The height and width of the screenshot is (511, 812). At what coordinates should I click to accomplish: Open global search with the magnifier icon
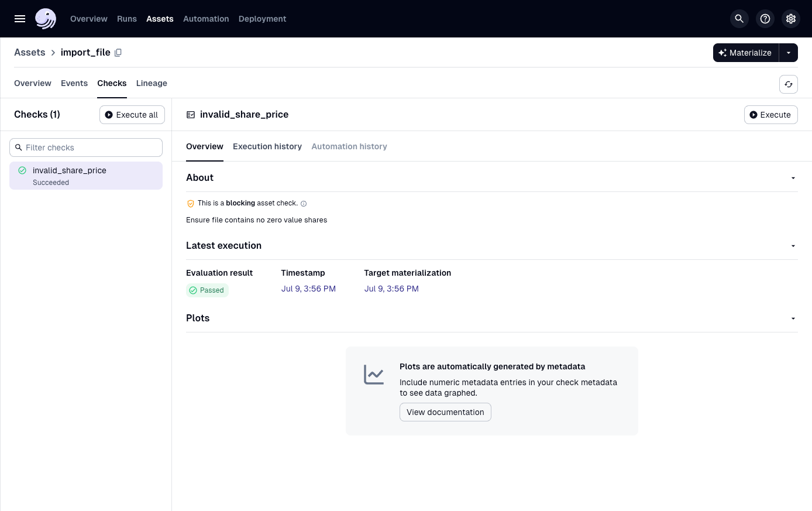(739, 18)
